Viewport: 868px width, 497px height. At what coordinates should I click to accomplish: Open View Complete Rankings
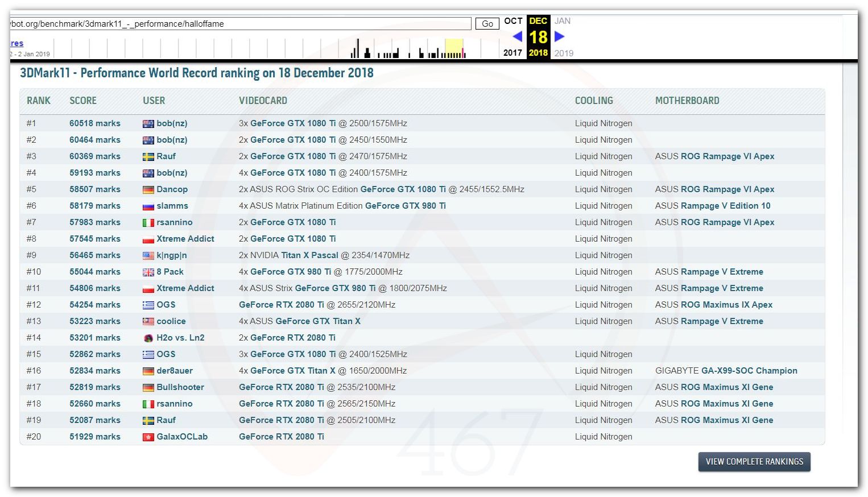click(x=754, y=462)
